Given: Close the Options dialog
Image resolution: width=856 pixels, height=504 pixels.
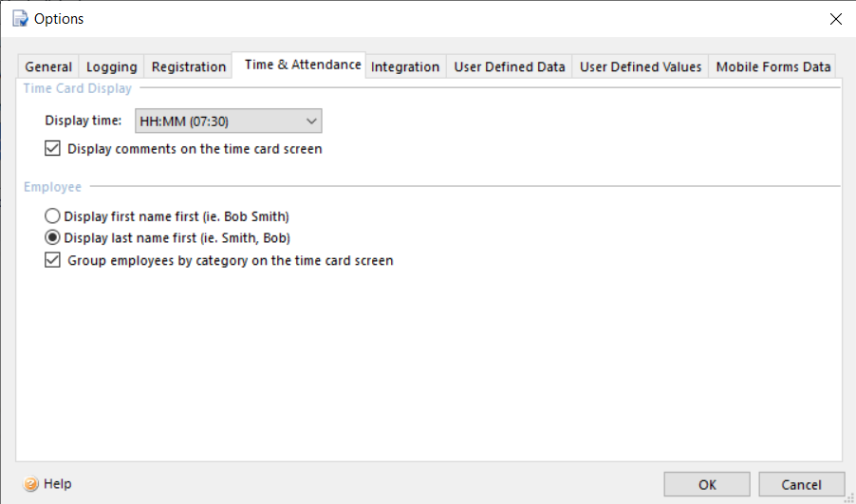Looking at the screenshot, I should point(835,19).
